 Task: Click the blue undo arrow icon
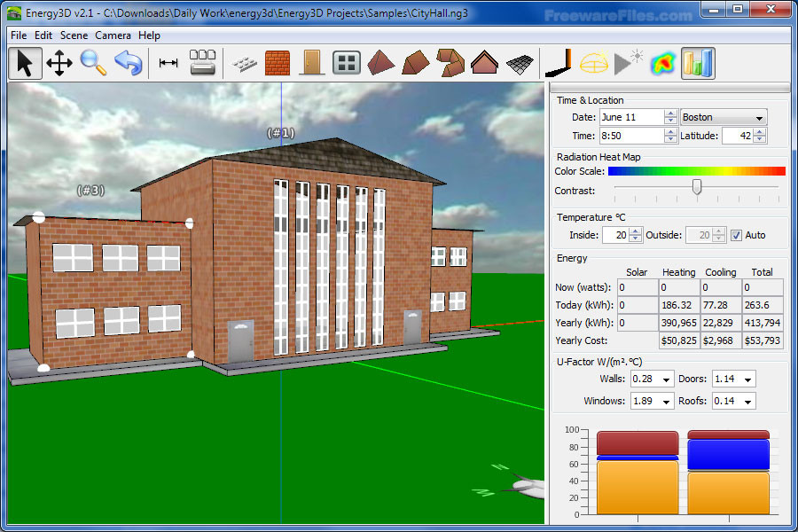(129, 64)
